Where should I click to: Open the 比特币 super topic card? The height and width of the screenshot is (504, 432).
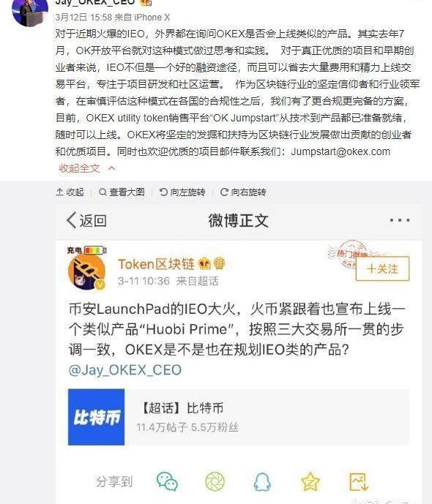239,417
